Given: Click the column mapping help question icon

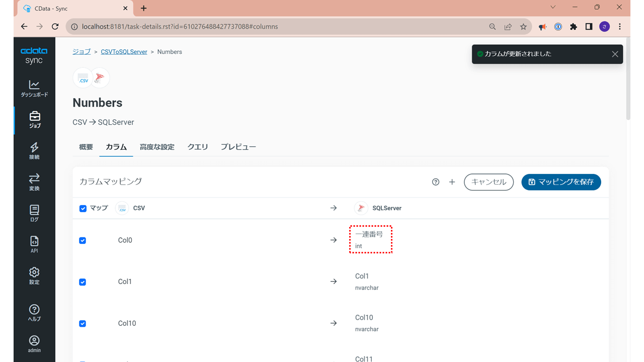Looking at the screenshot, I should click(436, 182).
